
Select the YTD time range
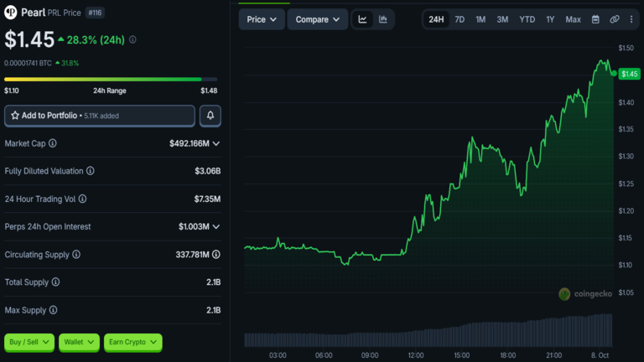(527, 19)
